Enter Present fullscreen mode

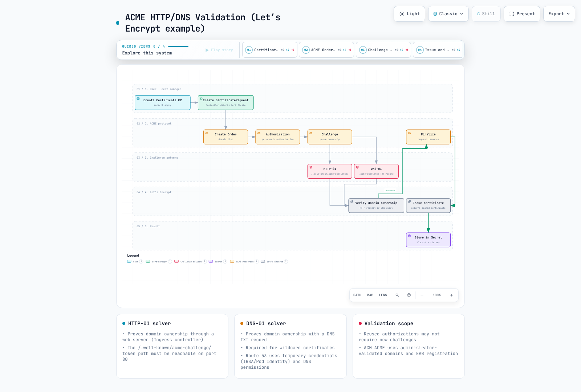[x=522, y=14]
